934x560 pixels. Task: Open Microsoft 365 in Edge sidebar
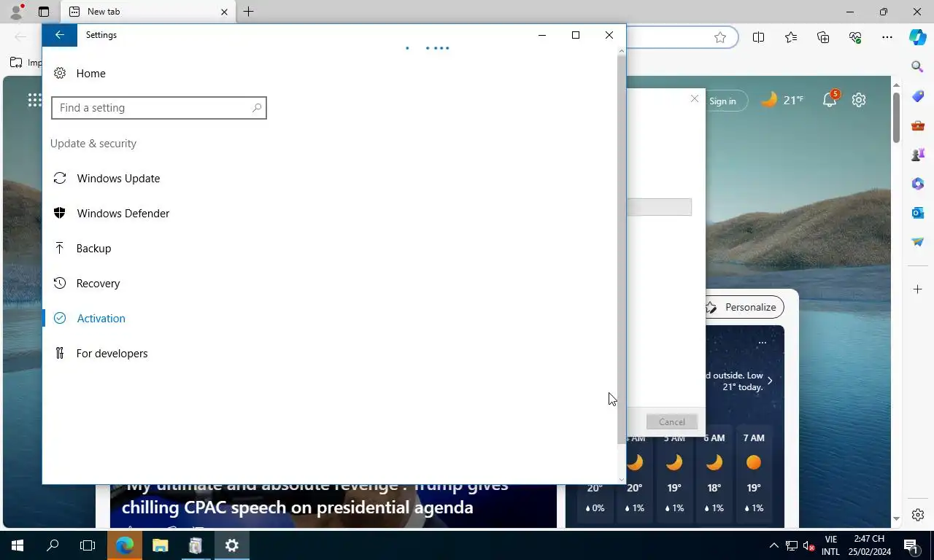click(918, 184)
